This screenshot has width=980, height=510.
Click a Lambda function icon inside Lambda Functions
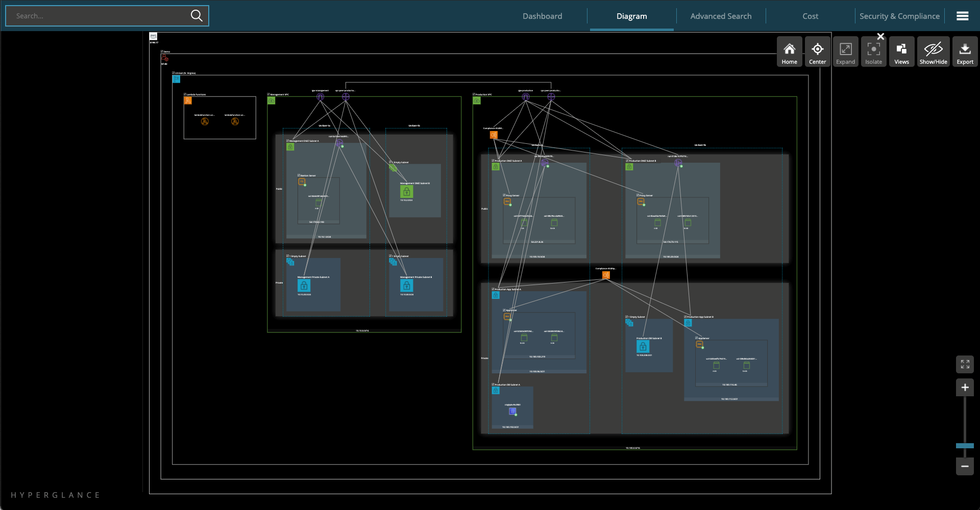[x=204, y=121]
